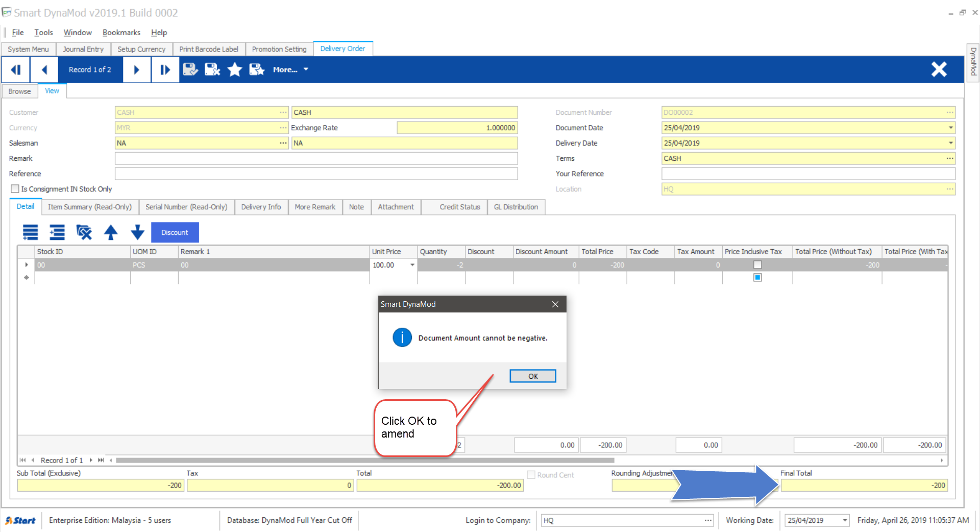The height and width of the screenshot is (532, 980).
Task: Open the Document Date dropdown
Action: click(x=950, y=128)
